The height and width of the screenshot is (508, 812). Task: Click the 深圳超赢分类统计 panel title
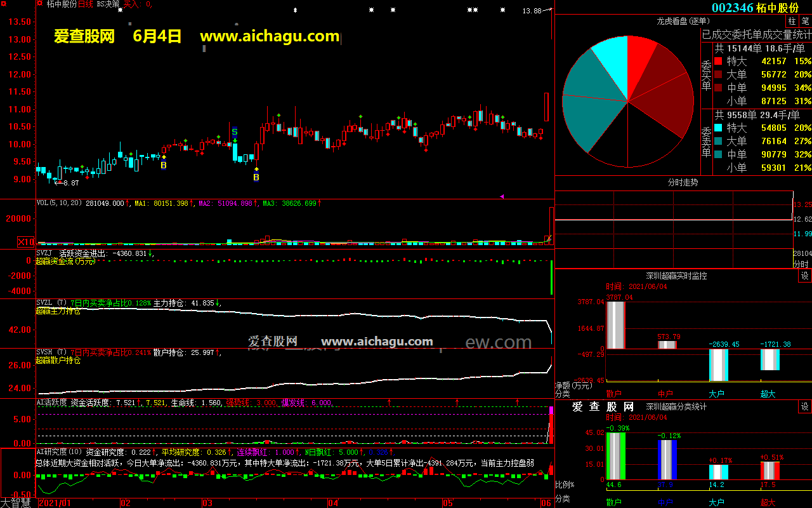[x=676, y=406]
